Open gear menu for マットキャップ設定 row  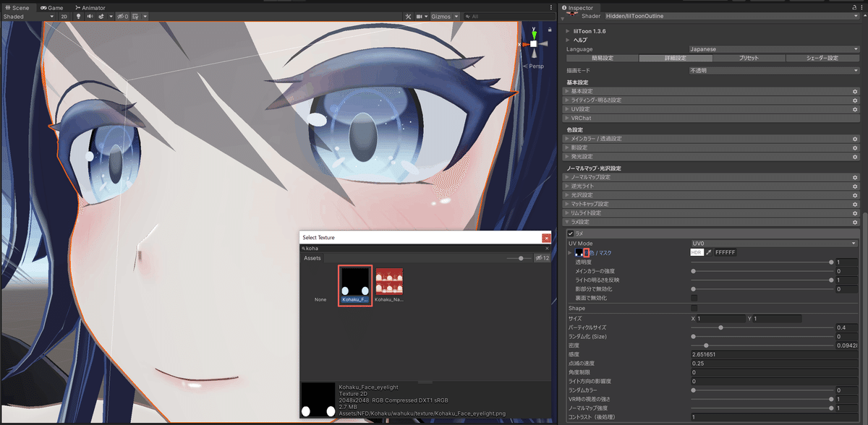point(855,204)
